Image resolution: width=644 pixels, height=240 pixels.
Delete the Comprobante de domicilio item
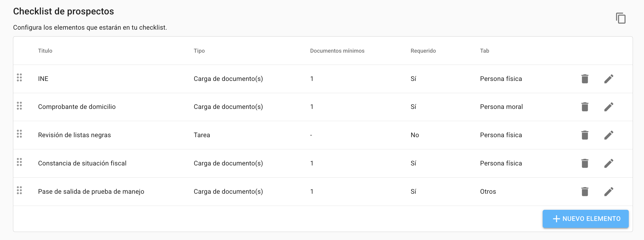click(585, 107)
